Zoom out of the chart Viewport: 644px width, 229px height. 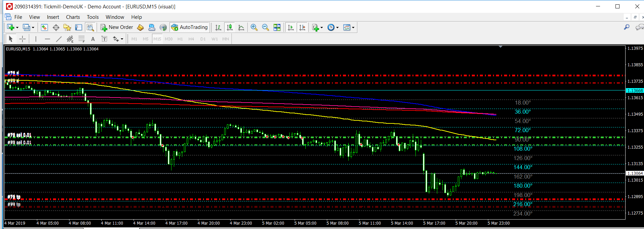click(x=265, y=28)
